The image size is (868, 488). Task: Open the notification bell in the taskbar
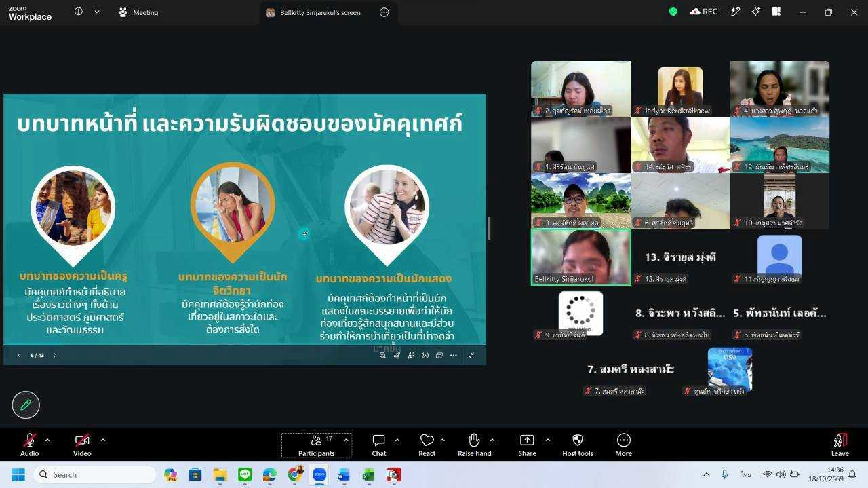tap(852, 474)
